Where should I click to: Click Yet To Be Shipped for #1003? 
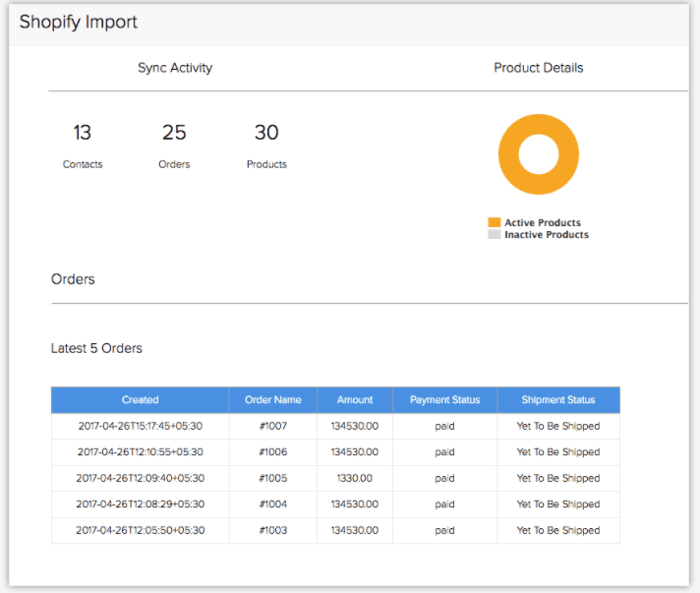tap(558, 531)
